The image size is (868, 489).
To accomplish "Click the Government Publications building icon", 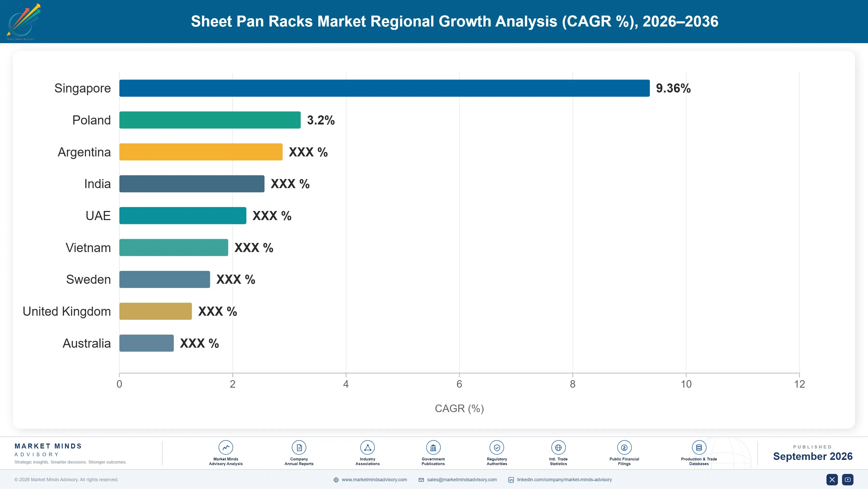I will pos(433,447).
